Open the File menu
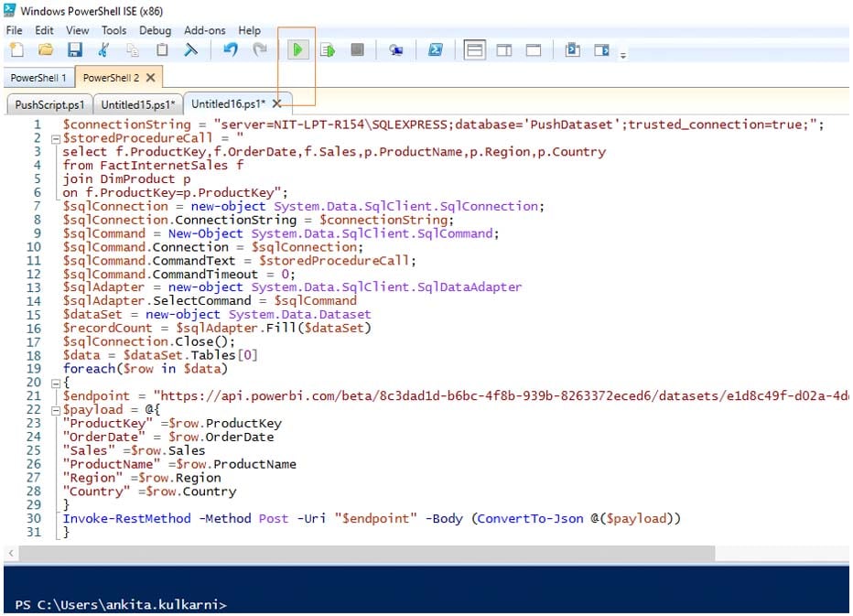 (14, 30)
